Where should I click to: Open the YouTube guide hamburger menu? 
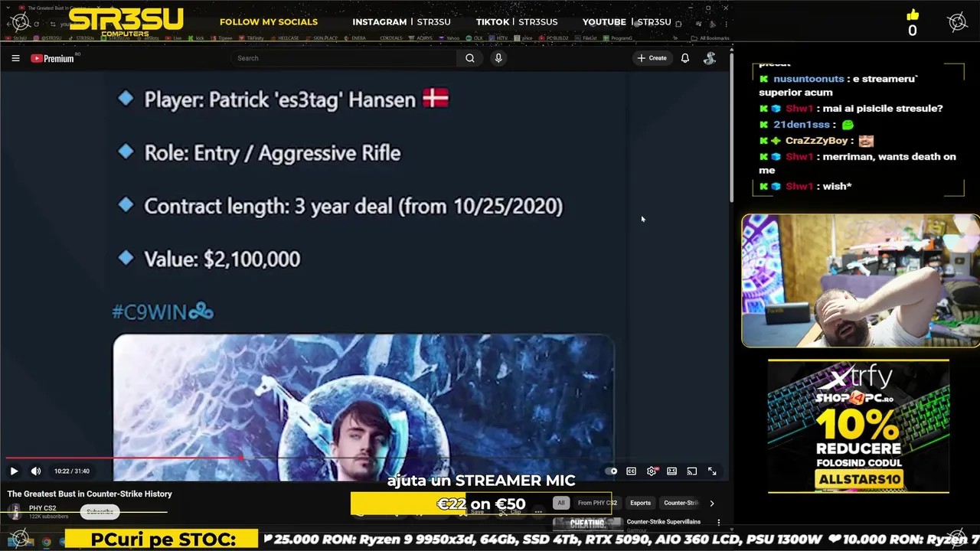[x=15, y=58]
